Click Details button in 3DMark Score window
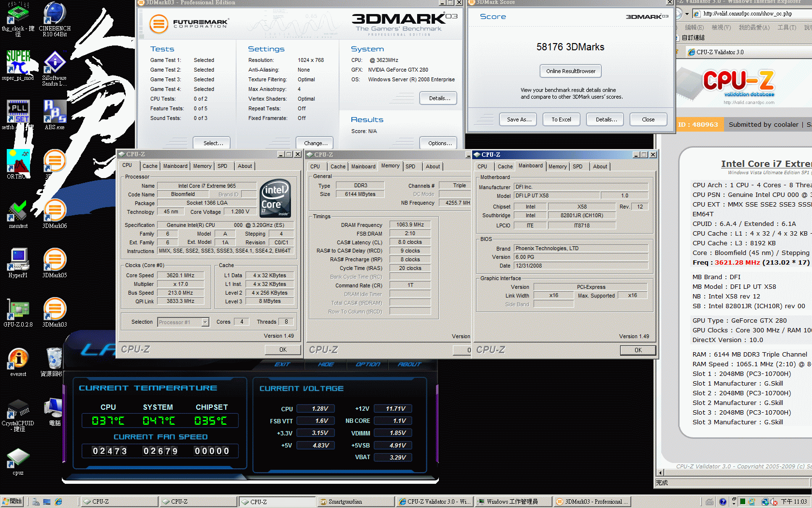The image size is (812, 508). tap(606, 120)
